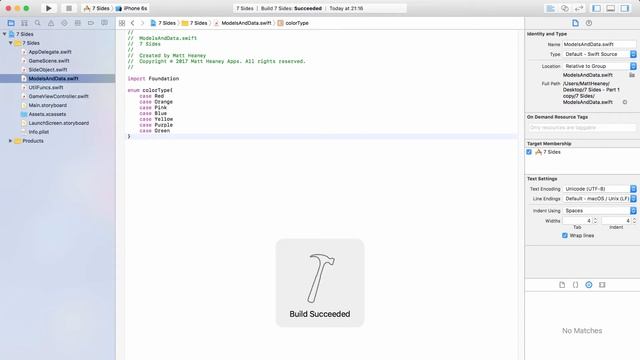This screenshot has width=640, height=360.
Task: Open the related items grid menu
Action: pyautogui.click(x=122, y=23)
